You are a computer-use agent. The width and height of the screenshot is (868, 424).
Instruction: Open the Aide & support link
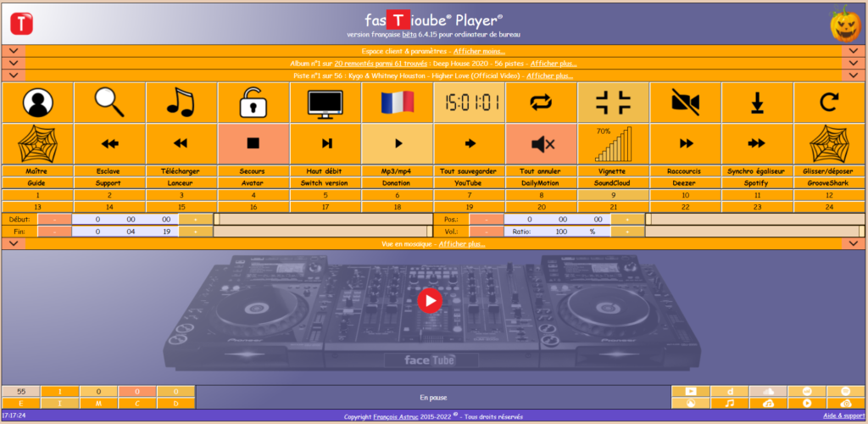click(x=843, y=416)
